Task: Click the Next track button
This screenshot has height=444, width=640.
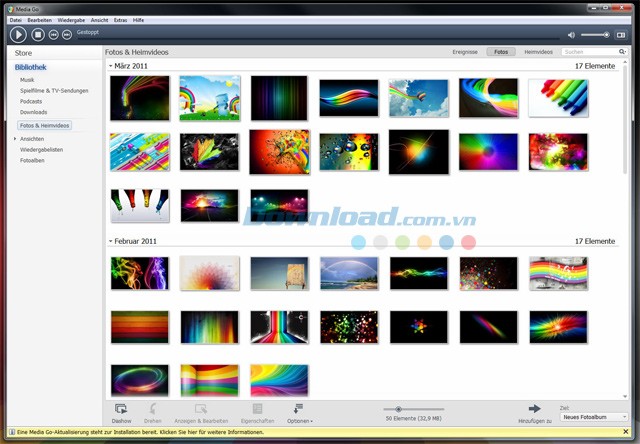Action: [66, 34]
